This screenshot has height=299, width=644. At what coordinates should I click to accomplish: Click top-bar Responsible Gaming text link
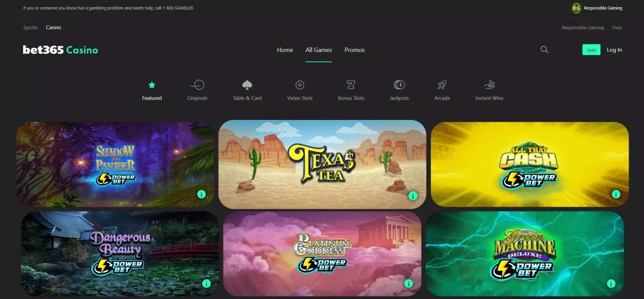[603, 8]
